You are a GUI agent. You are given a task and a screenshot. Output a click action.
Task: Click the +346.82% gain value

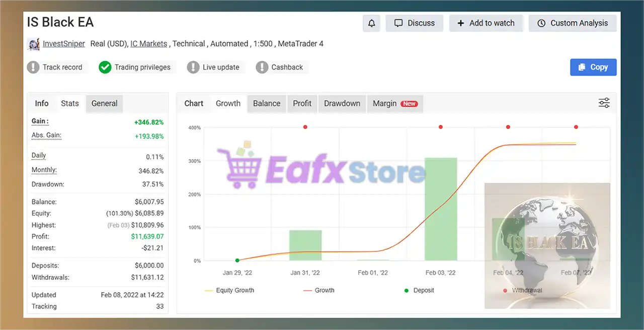(x=149, y=122)
